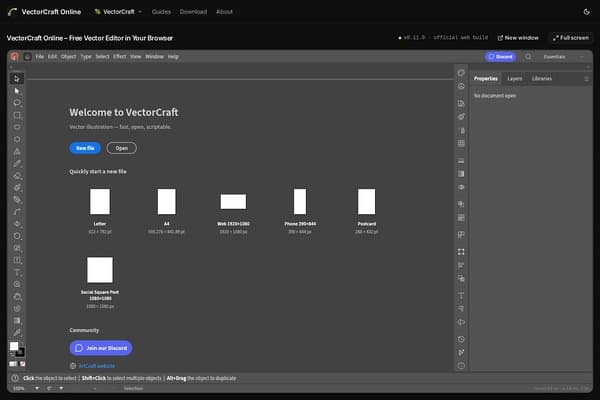Open the Character (T) panel in right dock
600x400 pixels.
(x=461, y=296)
